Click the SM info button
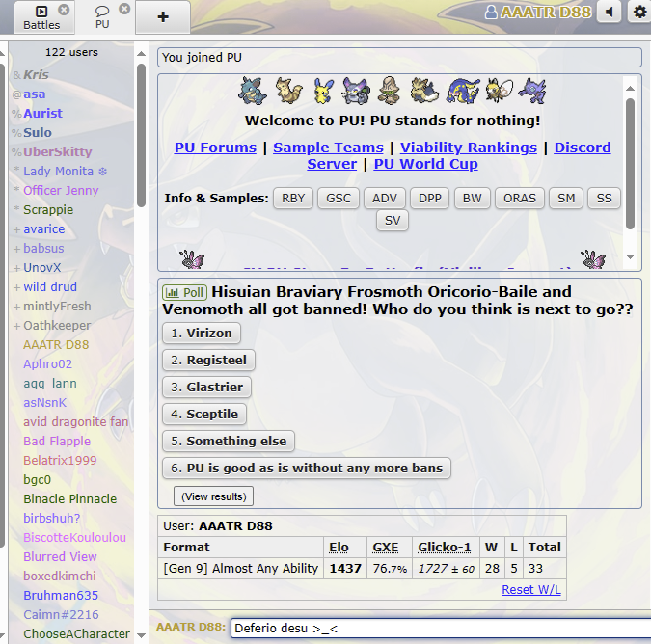 [566, 199]
